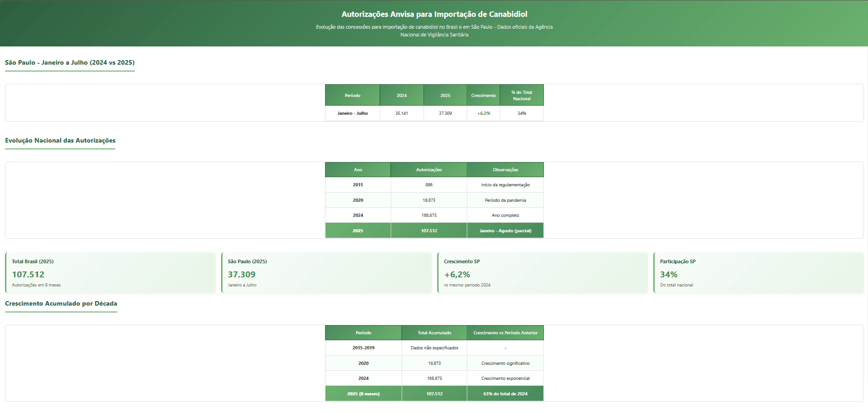Click the '2024' column header in São Paulo table

click(x=402, y=95)
